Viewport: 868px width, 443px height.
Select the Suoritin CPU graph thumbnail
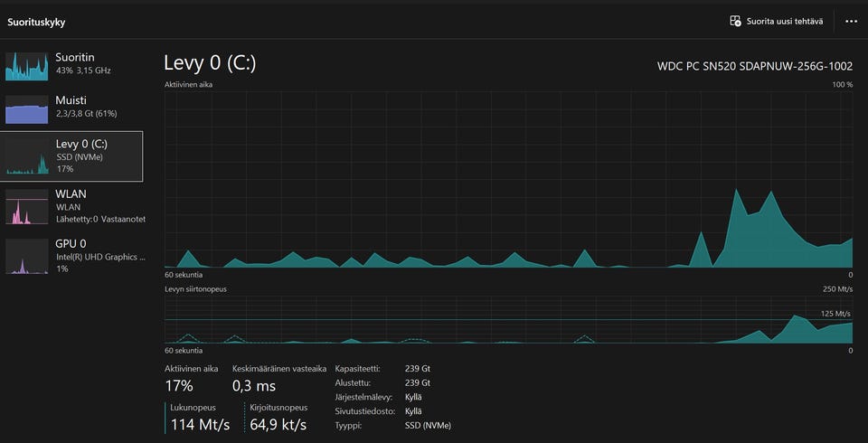(26, 67)
